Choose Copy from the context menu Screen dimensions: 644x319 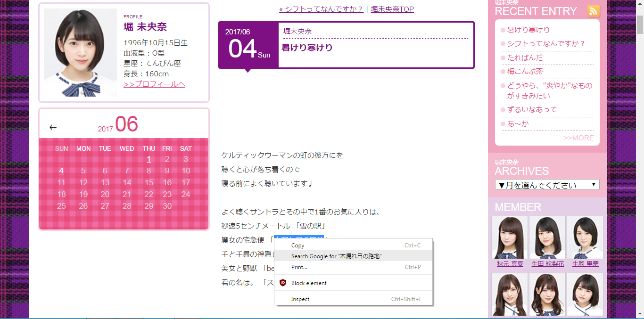pos(354,245)
